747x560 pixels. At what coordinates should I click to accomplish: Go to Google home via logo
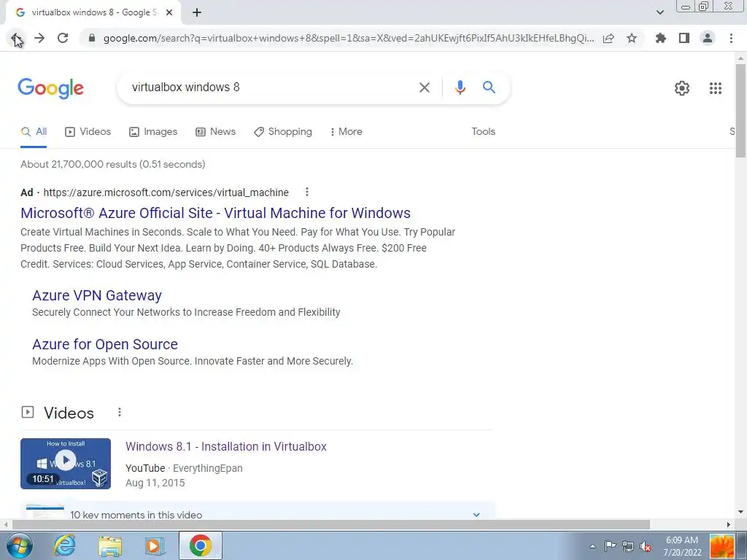click(x=51, y=88)
